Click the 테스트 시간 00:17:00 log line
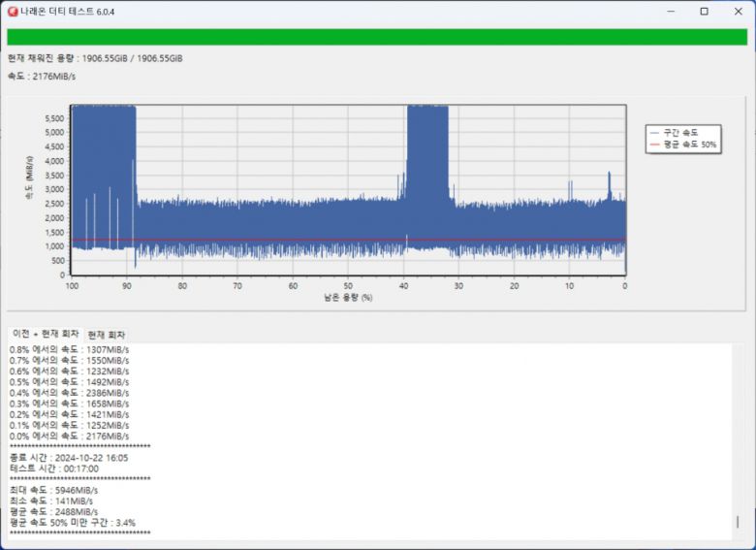756x550 pixels. [x=54, y=468]
